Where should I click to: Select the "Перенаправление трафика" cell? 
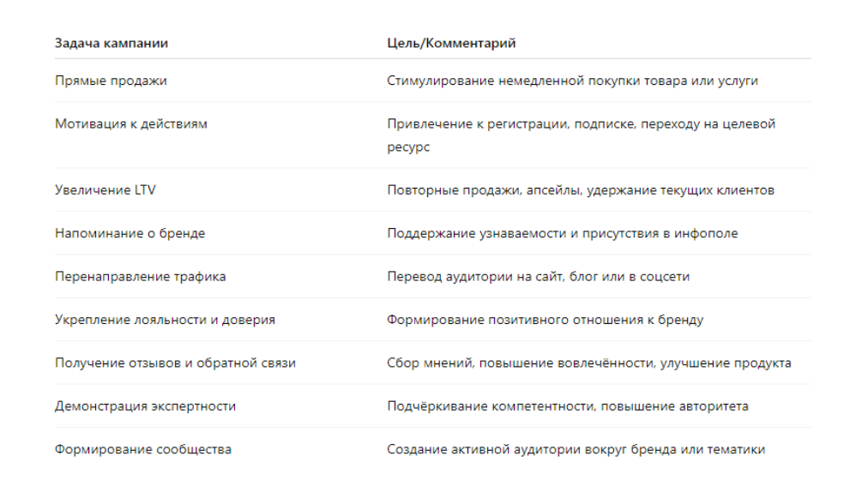click(141, 276)
